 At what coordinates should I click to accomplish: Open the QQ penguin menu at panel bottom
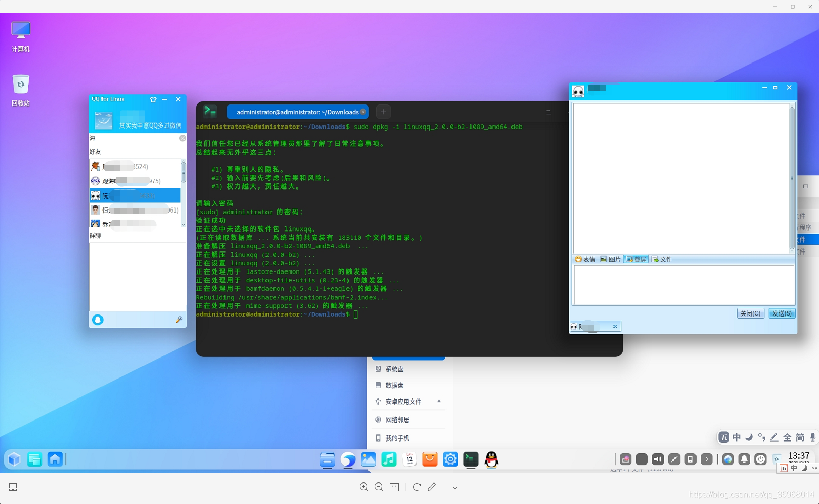(x=97, y=320)
